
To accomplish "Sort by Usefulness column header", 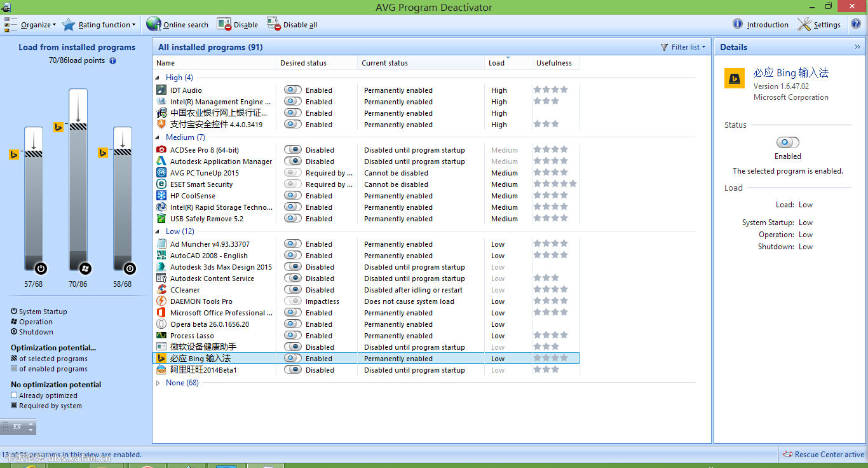I will (555, 63).
